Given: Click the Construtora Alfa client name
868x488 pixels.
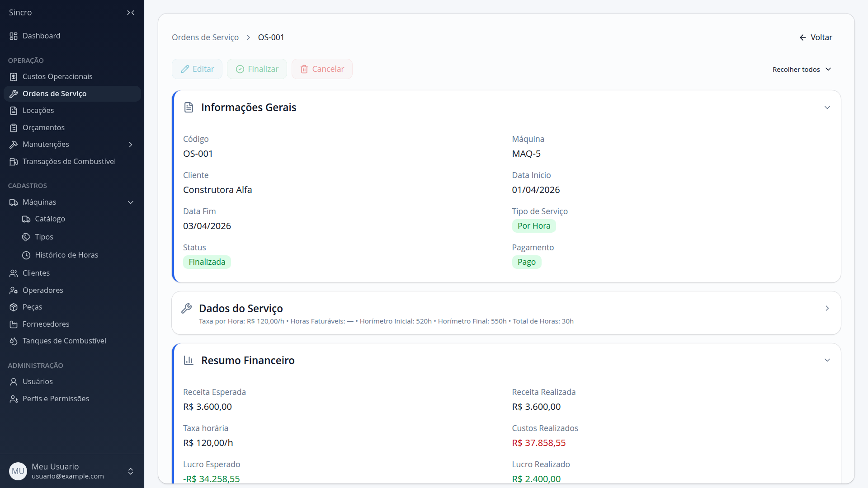Looking at the screenshot, I should click(x=217, y=190).
